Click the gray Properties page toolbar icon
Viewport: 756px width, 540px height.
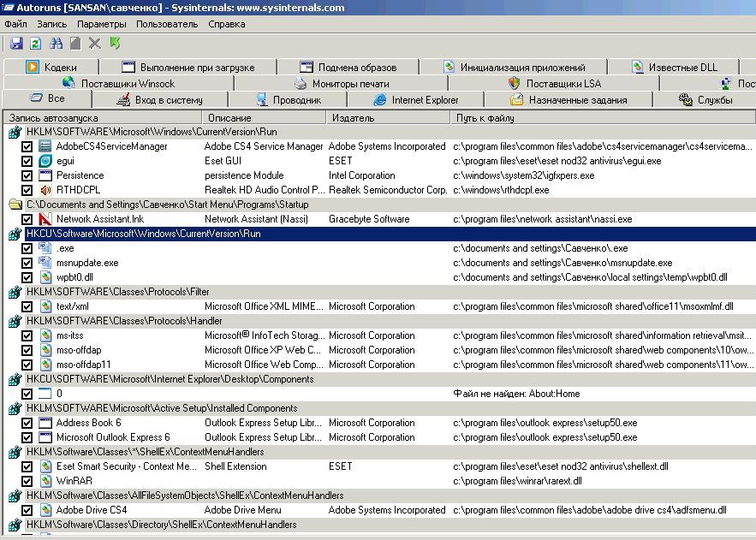click(x=75, y=44)
